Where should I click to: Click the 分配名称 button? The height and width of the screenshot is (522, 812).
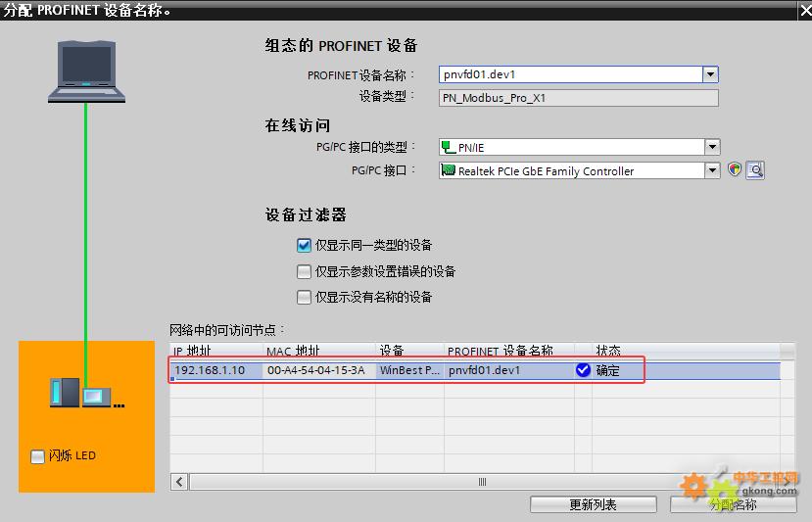pos(733,504)
